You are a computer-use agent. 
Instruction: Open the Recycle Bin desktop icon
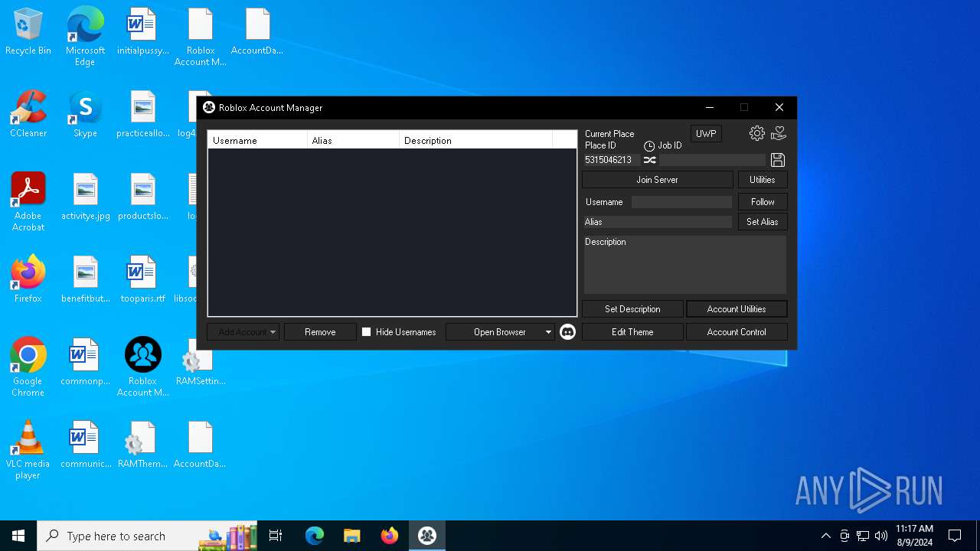28,32
